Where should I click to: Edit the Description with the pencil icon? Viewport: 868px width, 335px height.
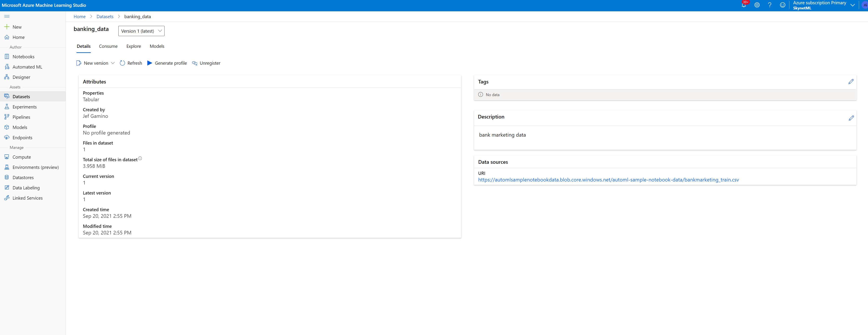coord(851,118)
